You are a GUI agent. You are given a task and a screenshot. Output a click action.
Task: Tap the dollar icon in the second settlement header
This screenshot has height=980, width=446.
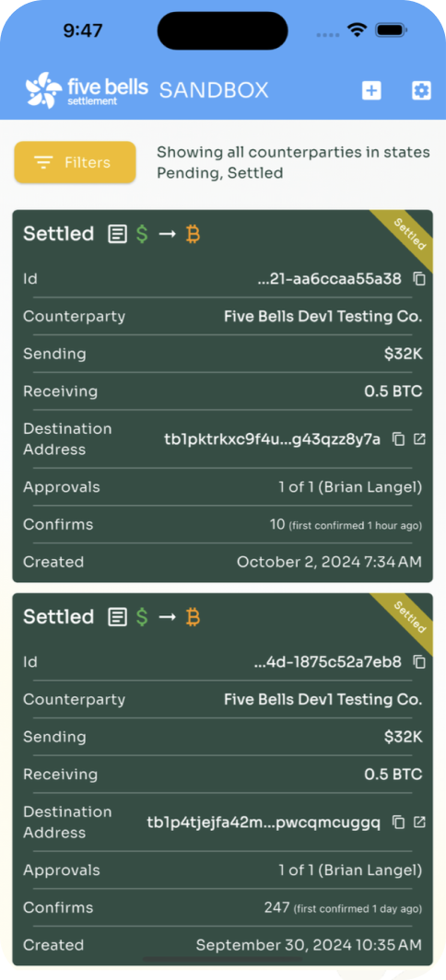142,617
